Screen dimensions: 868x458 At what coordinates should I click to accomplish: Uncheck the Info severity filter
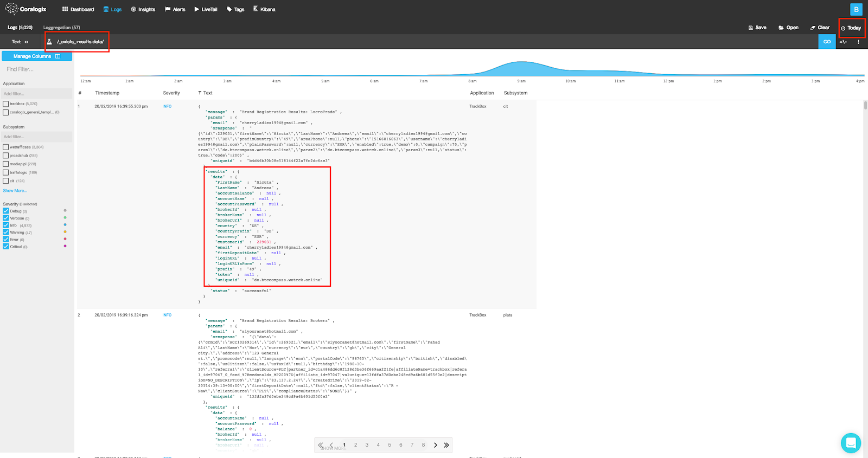click(6, 225)
